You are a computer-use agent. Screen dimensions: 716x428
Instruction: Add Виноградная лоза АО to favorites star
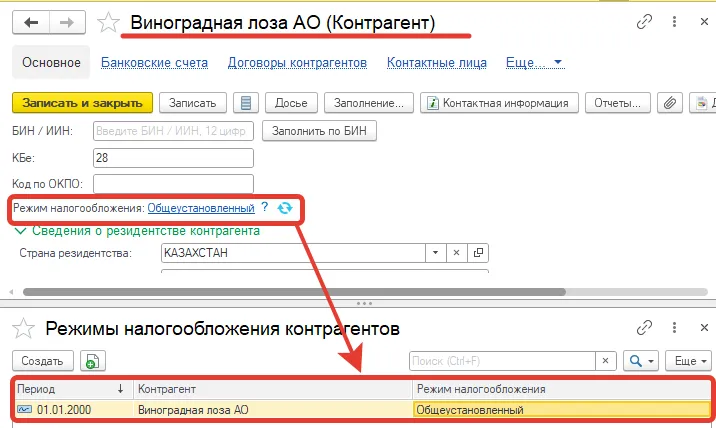click(108, 22)
